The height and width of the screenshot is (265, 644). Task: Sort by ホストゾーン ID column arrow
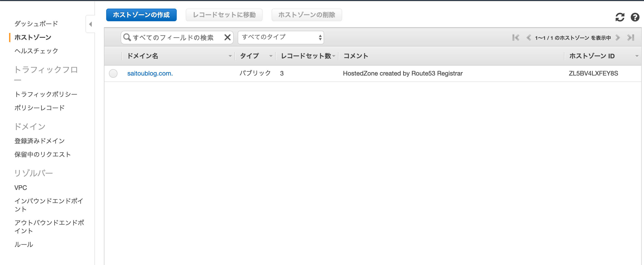pos(637,56)
